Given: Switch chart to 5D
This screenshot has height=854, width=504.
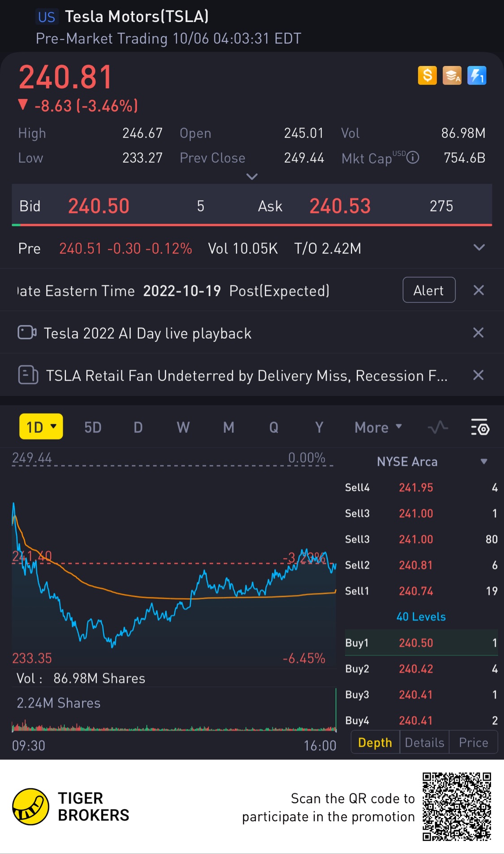Looking at the screenshot, I should [x=93, y=427].
